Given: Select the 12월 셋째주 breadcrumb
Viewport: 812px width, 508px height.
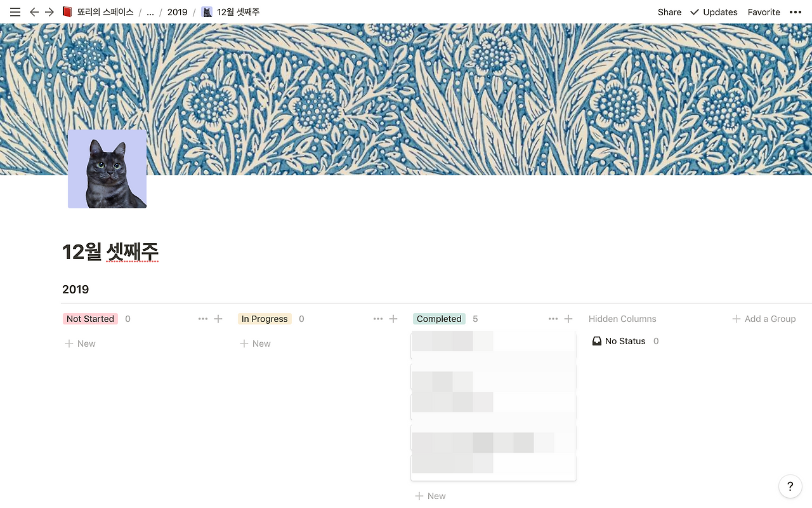Looking at the screenshot, I should 239,12.
